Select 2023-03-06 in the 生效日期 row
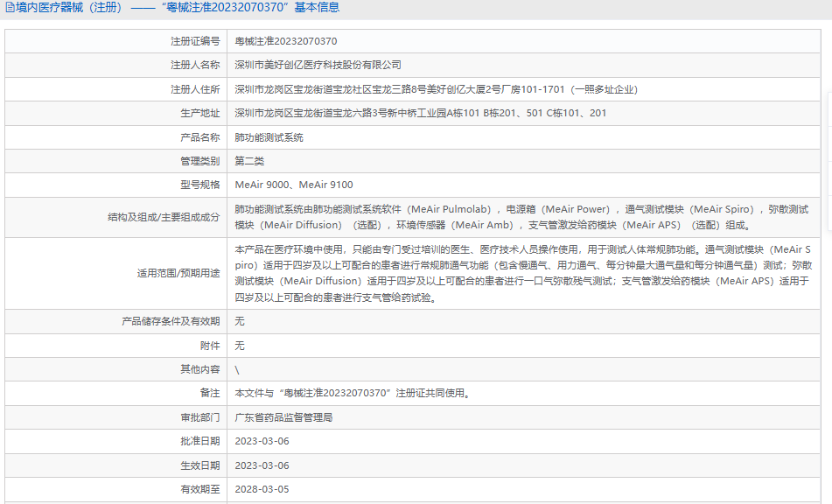Image resolution: width=832 pixels, height=504 pixels. 262,465
